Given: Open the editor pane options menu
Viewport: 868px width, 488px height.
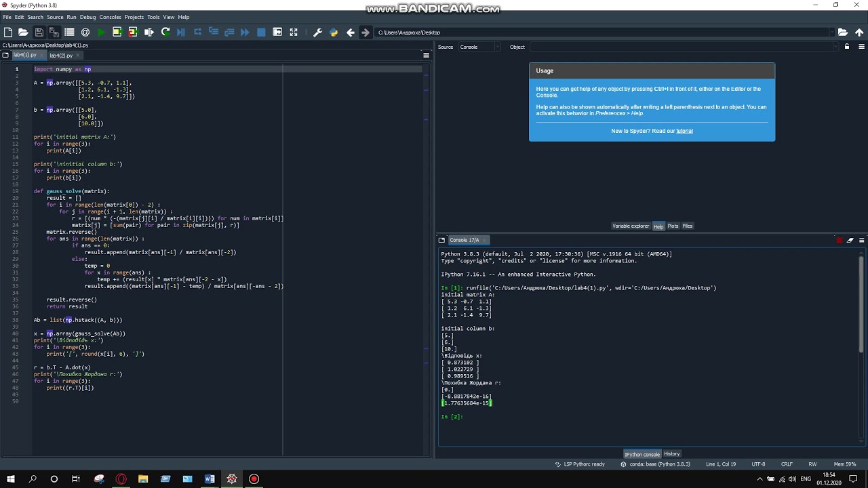Looking at the screenshot, I should coord(426,55).
